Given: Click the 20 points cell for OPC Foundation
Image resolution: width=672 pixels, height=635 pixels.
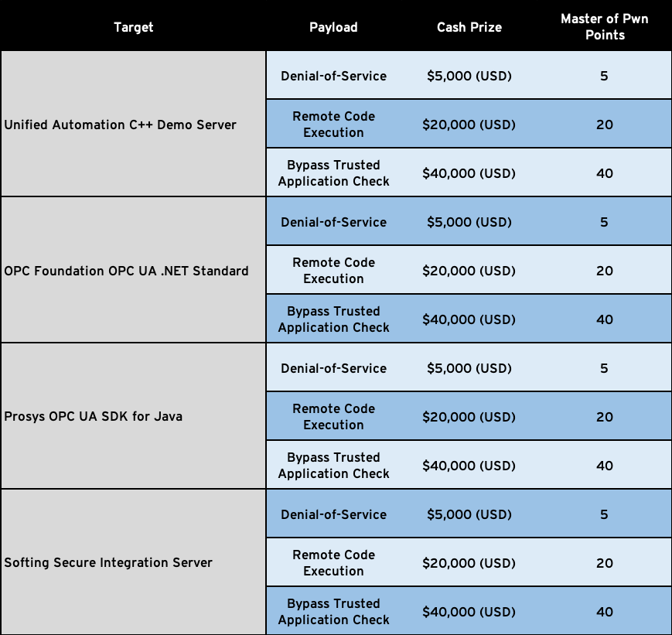Looking at the screenshot, I should click(x=604, y=271).
